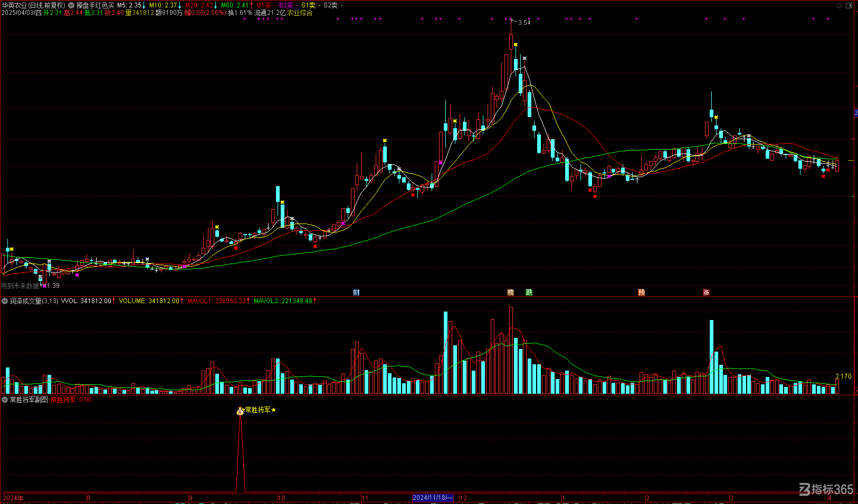Click the money bag 常胜将军 signal icon
The height and width of the screenshot is (504, 858).
click(x=240, y=411)
